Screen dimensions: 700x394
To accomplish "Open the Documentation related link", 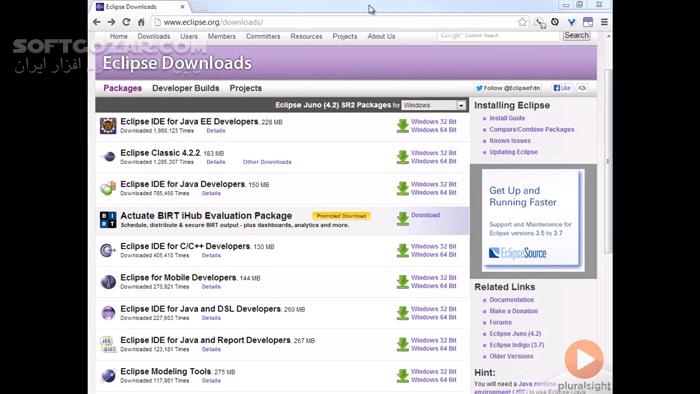I will 512,300.
